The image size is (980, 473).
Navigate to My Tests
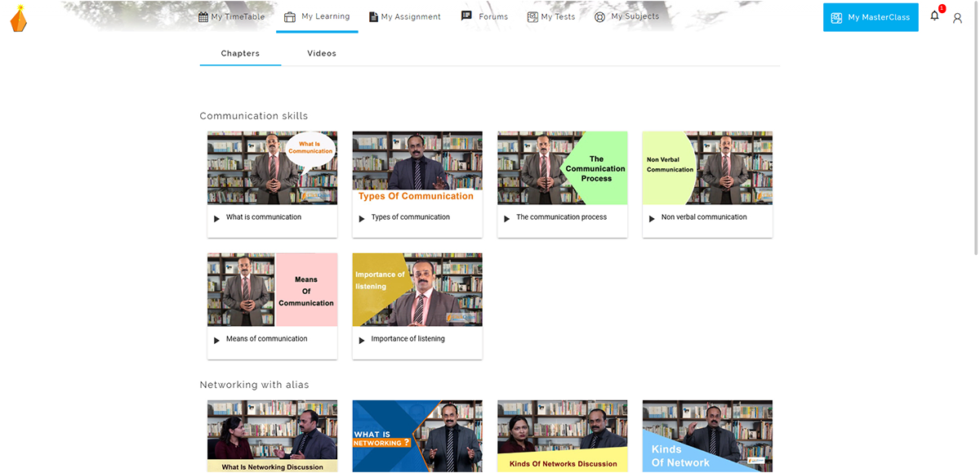551,17
